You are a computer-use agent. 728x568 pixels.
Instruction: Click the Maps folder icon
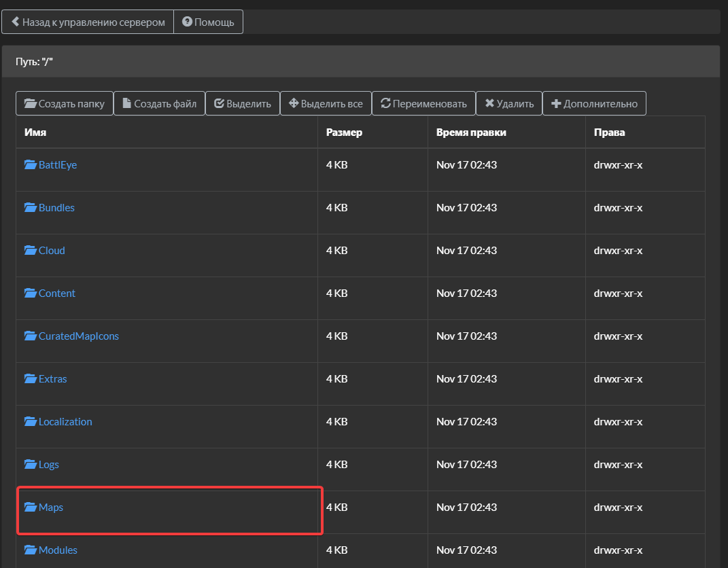(30, 508)
